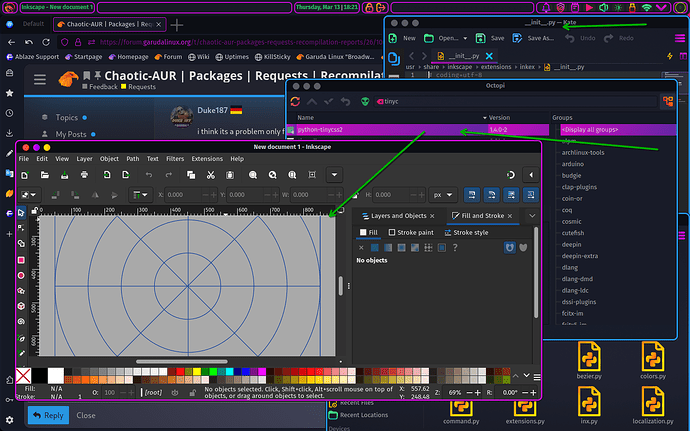Switch to Stroke style tab

click(466, 232)
